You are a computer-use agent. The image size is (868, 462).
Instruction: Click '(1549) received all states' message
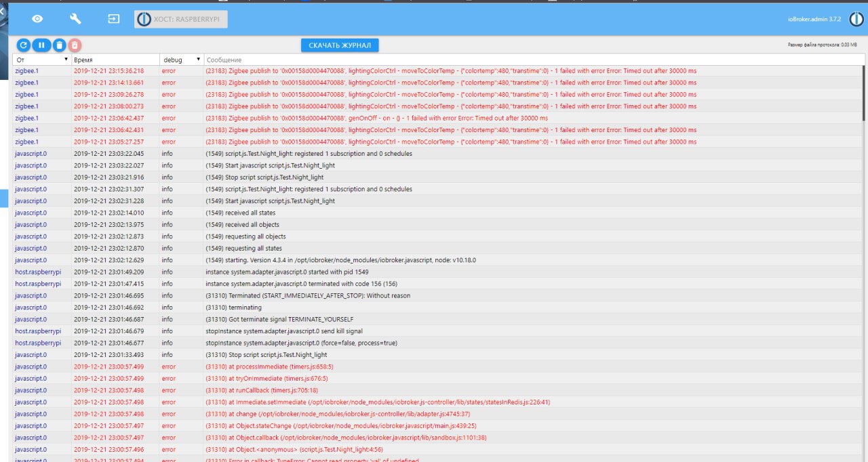pyautogui.click(x=240, y=213)
